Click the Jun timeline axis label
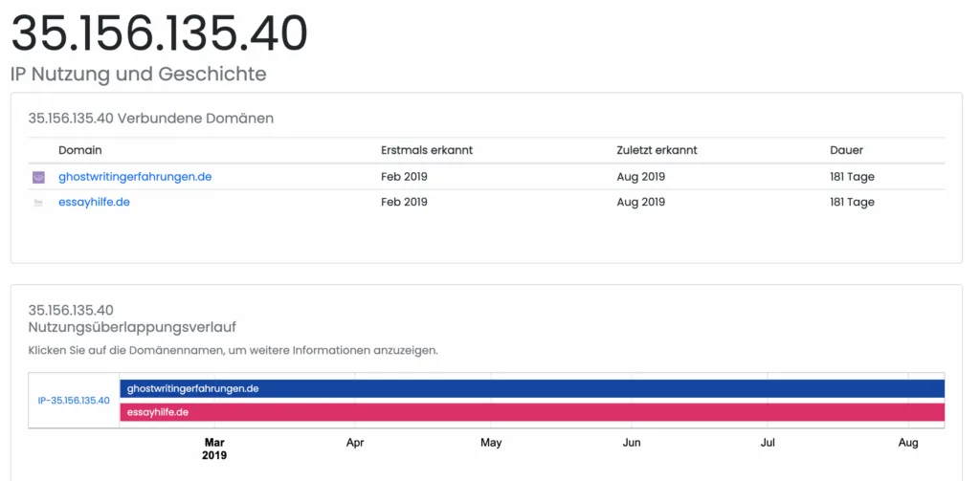This screenshot has height=481, width=980. coord(632,443)
